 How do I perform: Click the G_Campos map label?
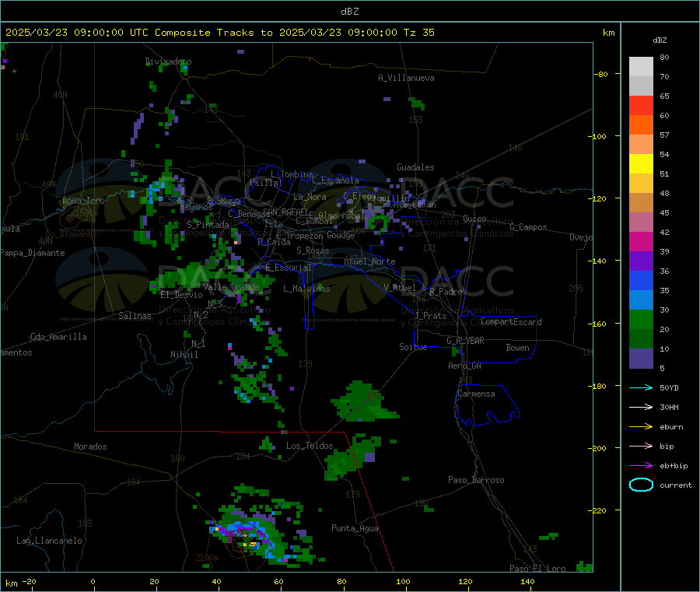528,227
